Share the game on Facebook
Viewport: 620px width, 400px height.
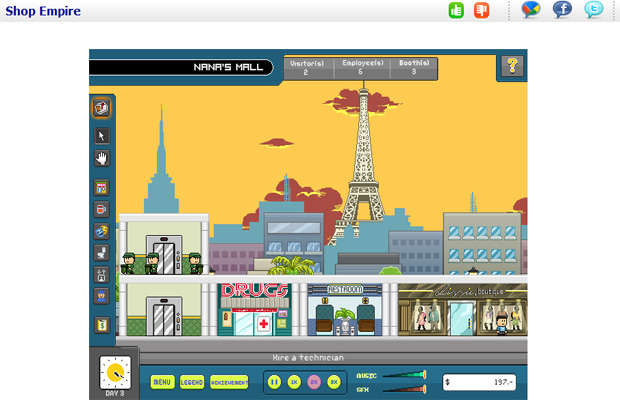tap(562, 9)
